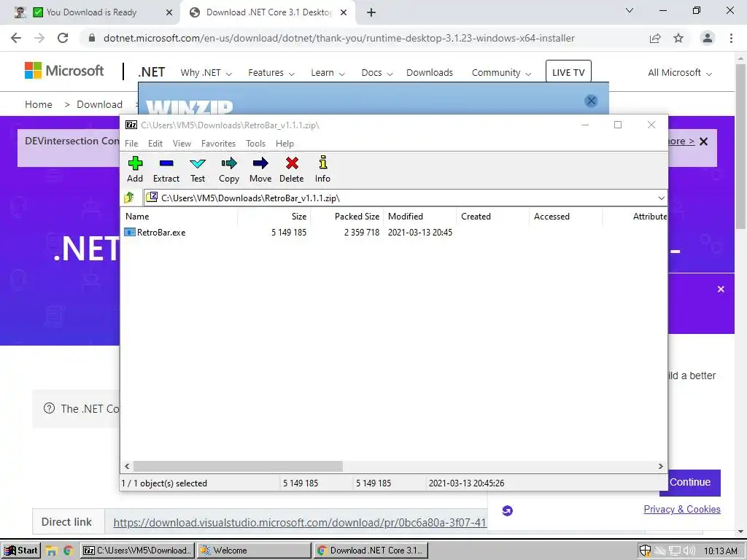The image size is (747, 560).
Task: Click the reCAPTCHA logo icon
Action: click(x=508, y=510)
